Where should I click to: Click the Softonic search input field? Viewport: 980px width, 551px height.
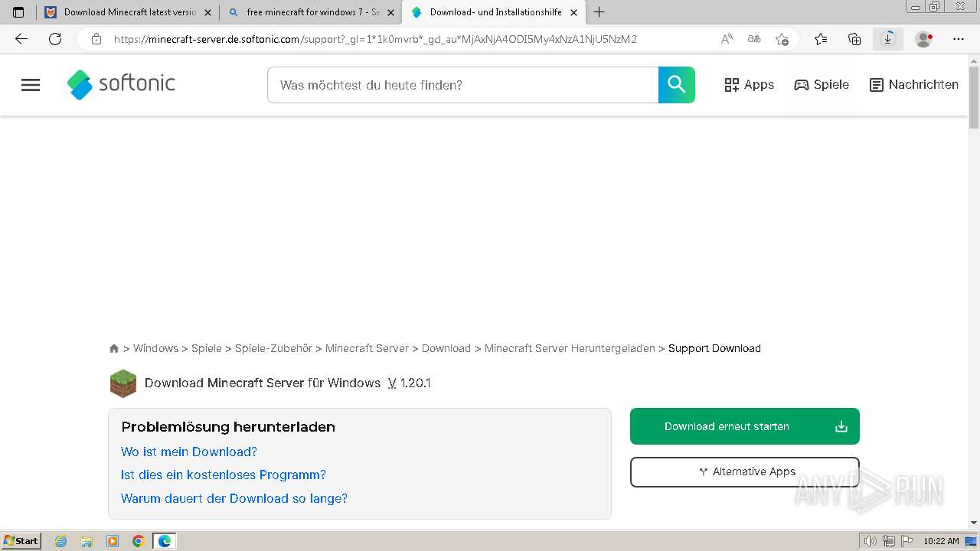point(462,85)
